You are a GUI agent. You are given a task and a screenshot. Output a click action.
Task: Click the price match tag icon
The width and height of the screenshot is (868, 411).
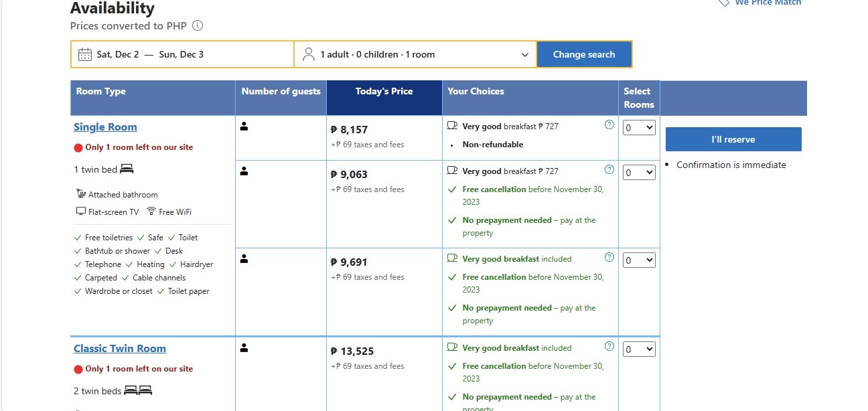pos(723,3)
